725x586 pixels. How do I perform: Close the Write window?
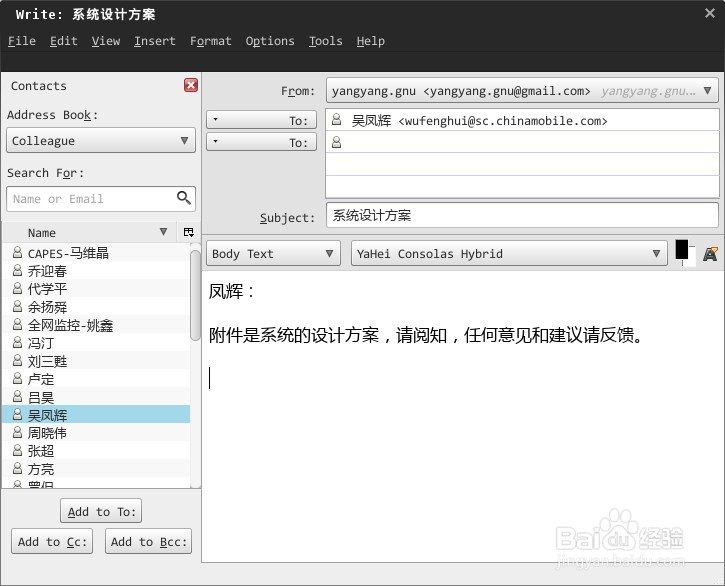tap(710, 13)
